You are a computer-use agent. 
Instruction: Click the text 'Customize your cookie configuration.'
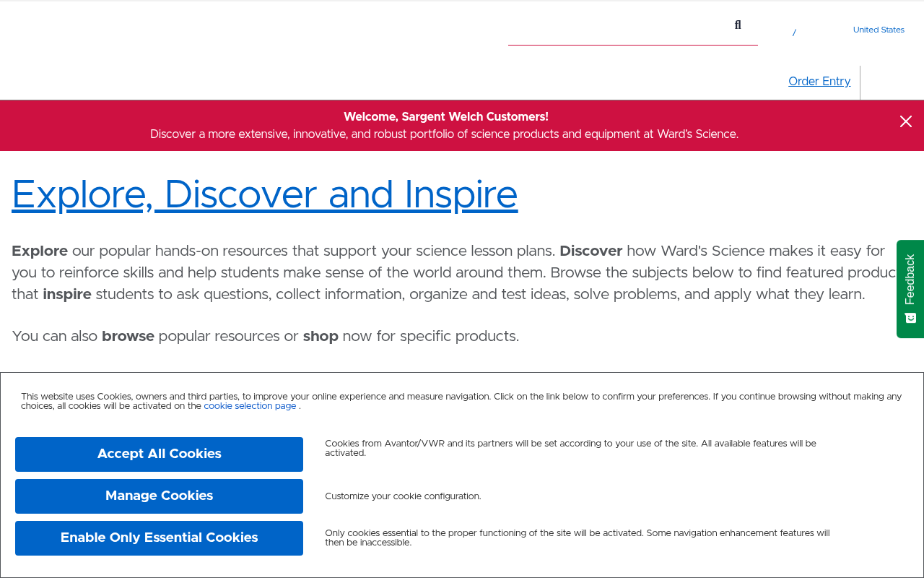tap(403, 496)
